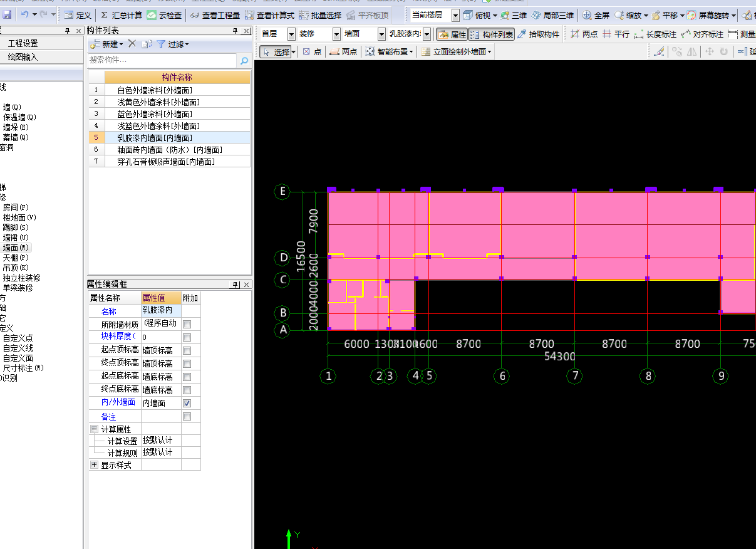The image size is (756, 549).
Task: Select row 蓝色外墙涂料[外墙面]
Action: click(x=169, y=114)
